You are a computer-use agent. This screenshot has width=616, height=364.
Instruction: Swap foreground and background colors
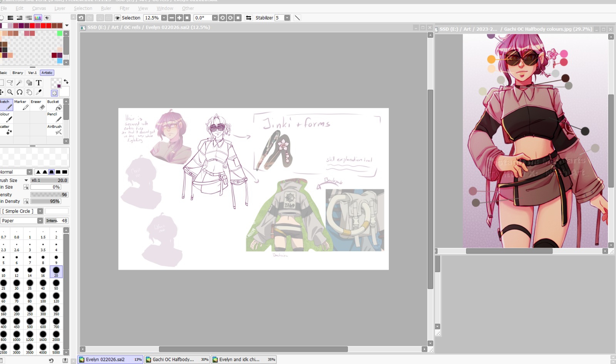66,82
